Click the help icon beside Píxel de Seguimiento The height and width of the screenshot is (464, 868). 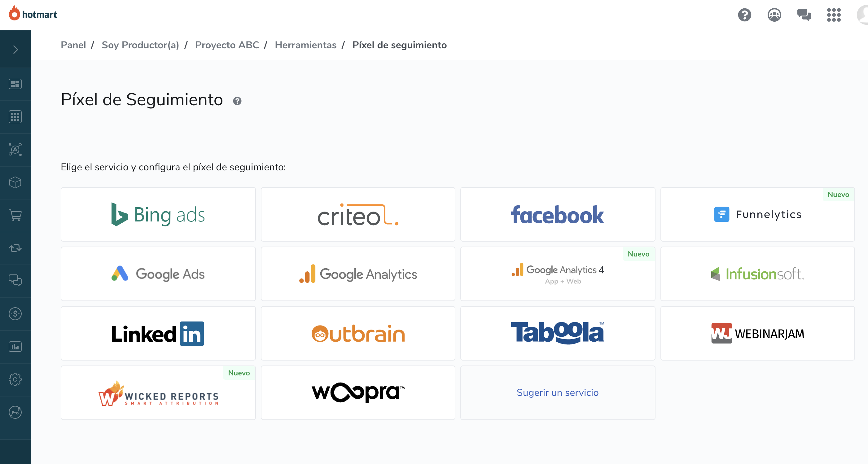(x=237, y=101)
